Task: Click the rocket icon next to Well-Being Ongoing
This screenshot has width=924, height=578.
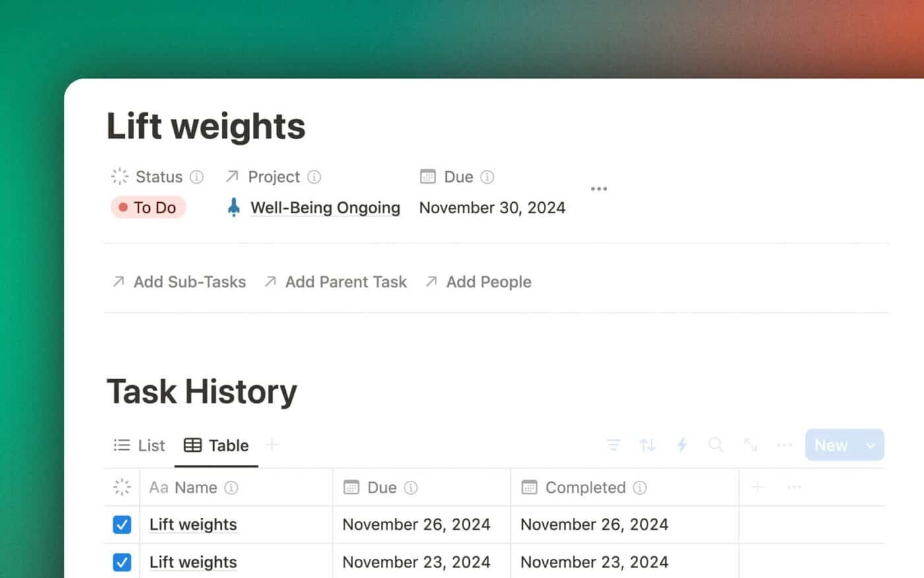Action: coord(232,207)
